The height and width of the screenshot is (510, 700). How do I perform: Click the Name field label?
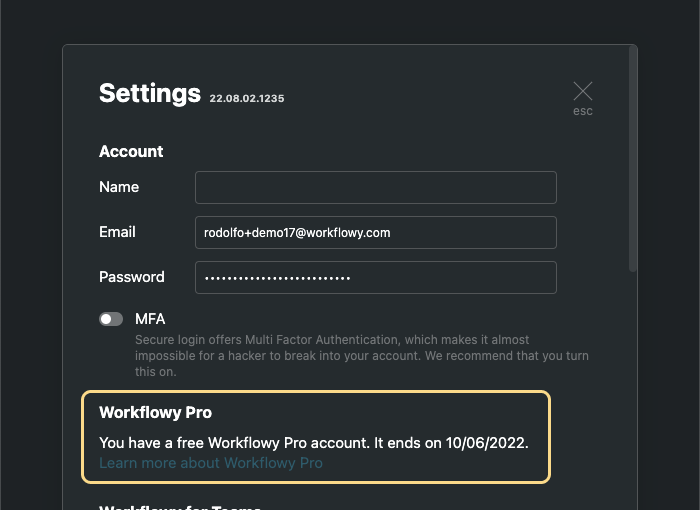119,187
